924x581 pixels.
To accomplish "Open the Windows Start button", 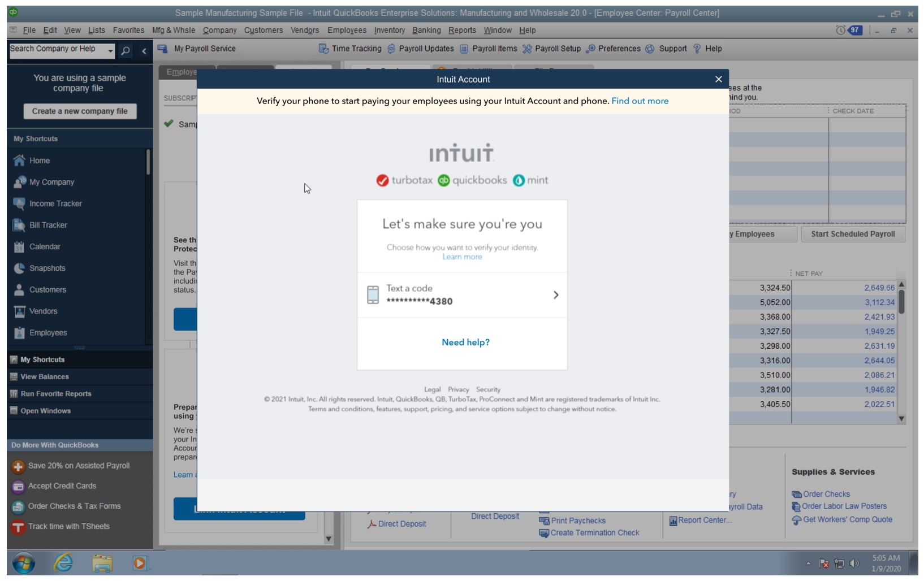I will click(24, 563).
